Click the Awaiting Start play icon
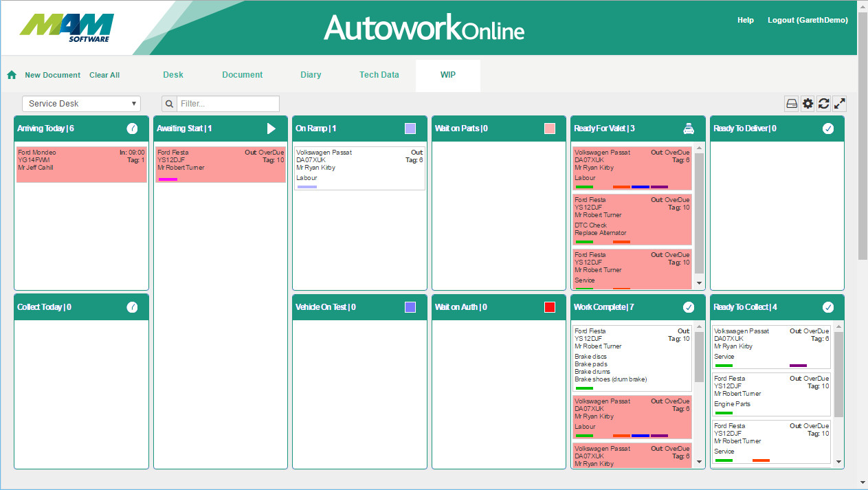Screen dimensions: 868x490 coord(271,129)
